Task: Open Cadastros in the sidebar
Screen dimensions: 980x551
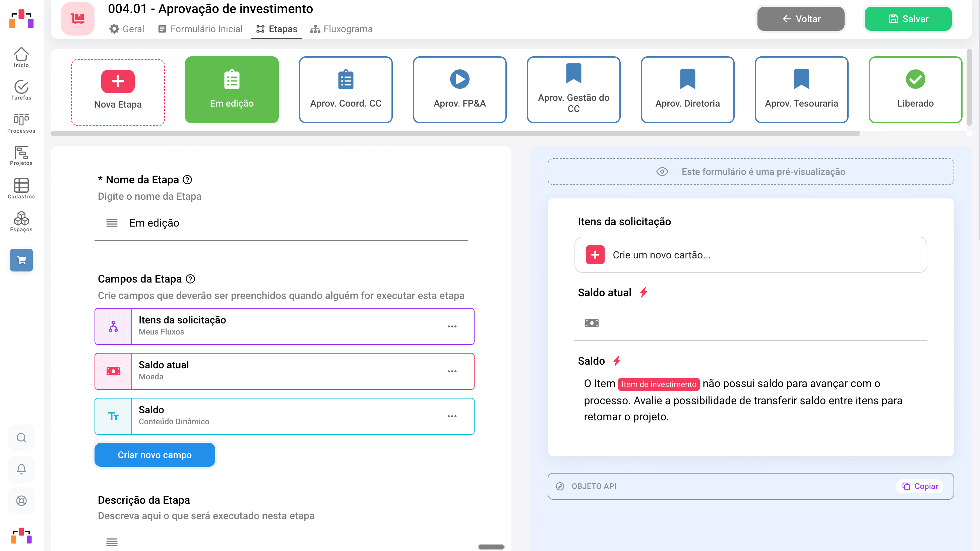Action: [21, 189]
